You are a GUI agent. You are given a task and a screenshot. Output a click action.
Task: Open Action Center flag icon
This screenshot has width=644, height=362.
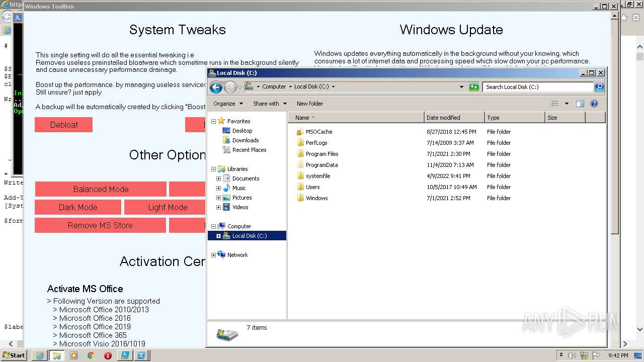597,355
